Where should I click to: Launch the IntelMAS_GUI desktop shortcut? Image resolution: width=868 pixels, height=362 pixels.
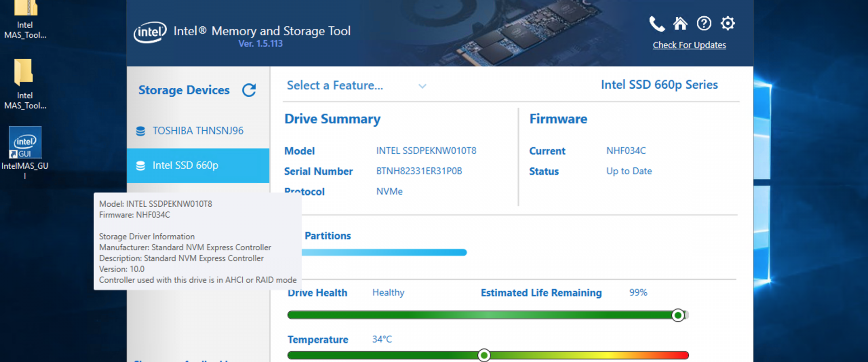coord(25,152)
